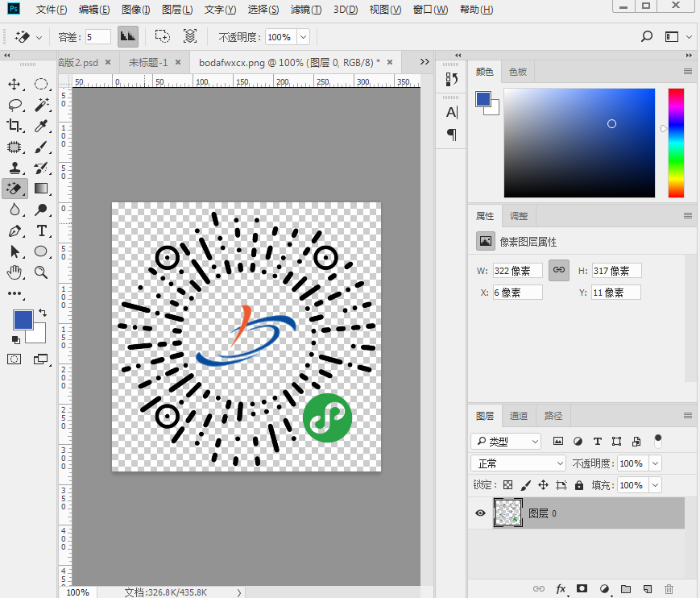Switch to the 未标题-1 document tab

coord(148,63)
